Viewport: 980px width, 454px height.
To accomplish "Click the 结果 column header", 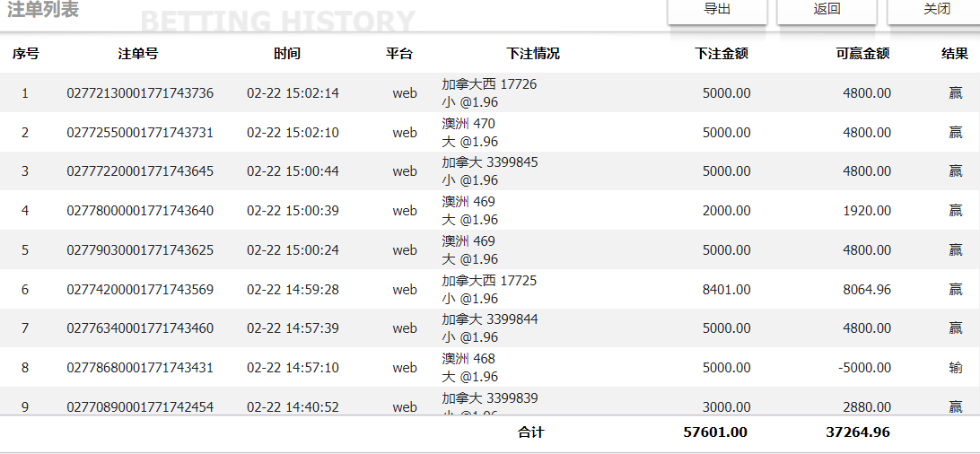I will click(955, 54).
